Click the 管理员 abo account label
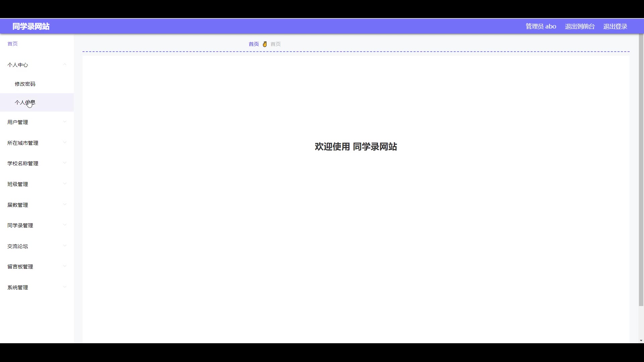 click(541, 26)
